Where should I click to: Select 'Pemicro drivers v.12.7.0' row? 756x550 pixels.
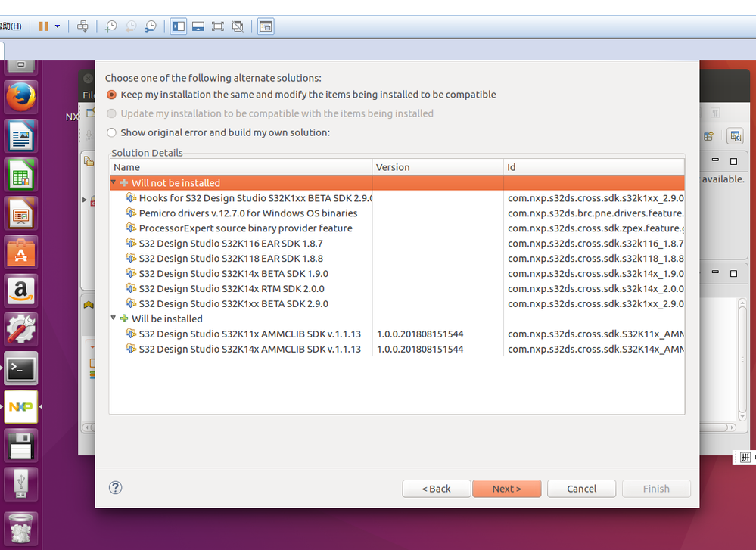(x=397, y=213)
